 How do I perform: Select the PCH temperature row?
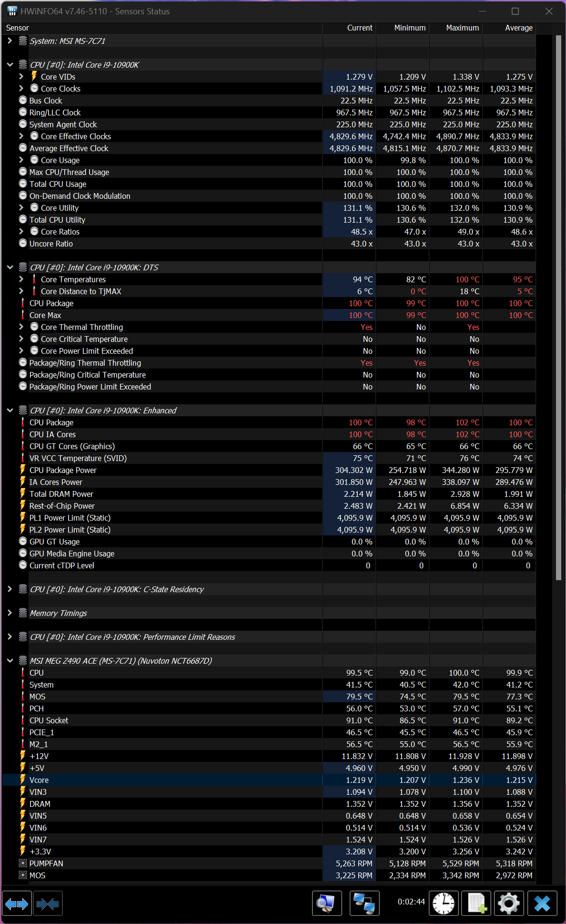pos(269,708)
